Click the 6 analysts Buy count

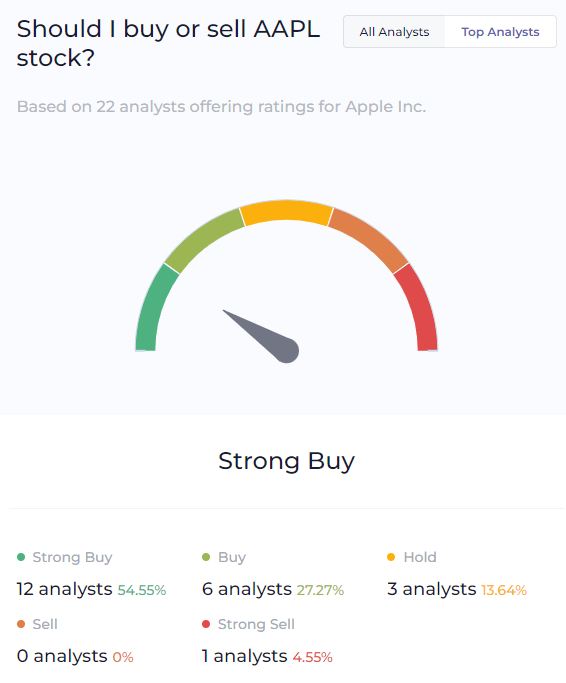[247, 589]
